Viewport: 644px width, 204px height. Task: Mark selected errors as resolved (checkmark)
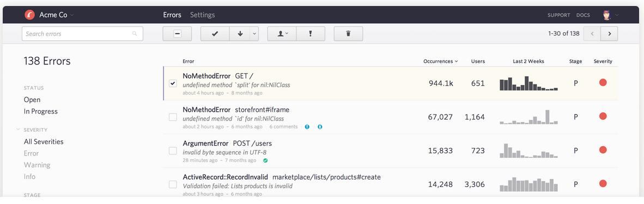click(x=215, y=34)
